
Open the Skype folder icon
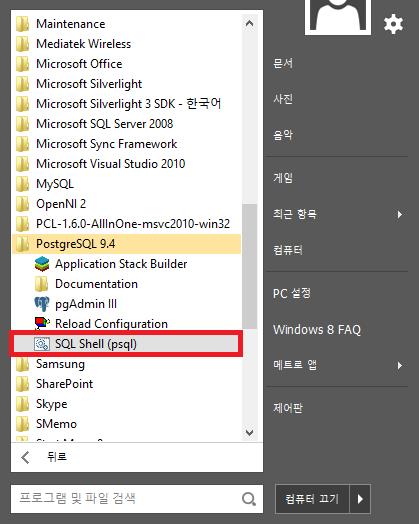[x=22, y=404]
